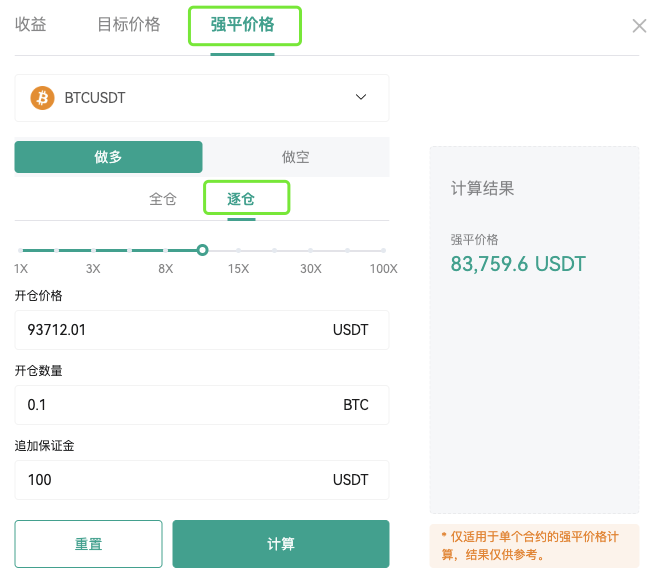The image size is (661, 583).
Task: Focus the 开仓数量 BTC quantity field
Action: point(202,405)
